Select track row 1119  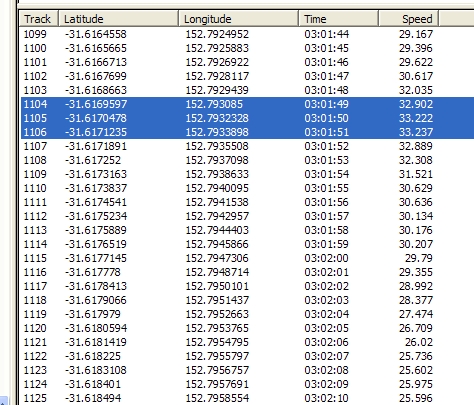pos(247,314)
